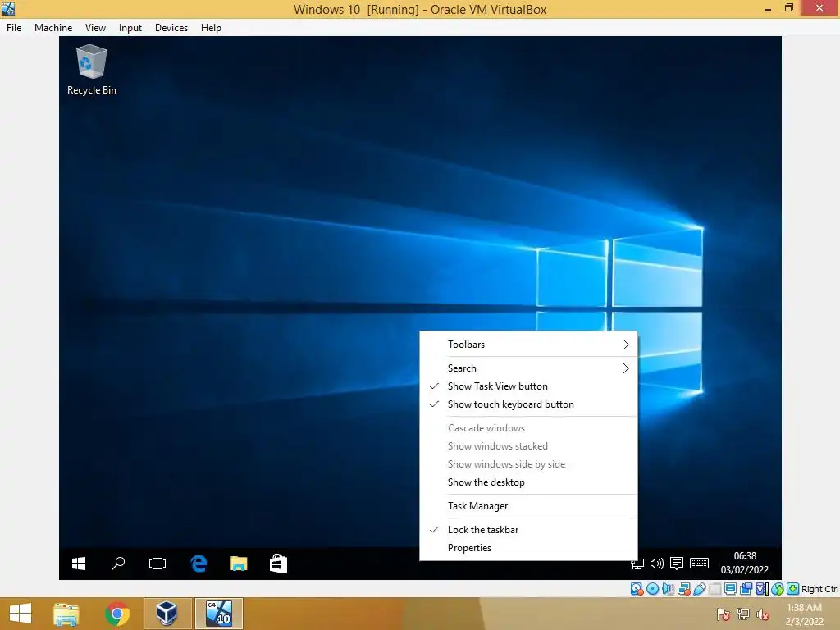Expand the Search submenu
The height and width of the screenshot is (630, 840).
529,368
